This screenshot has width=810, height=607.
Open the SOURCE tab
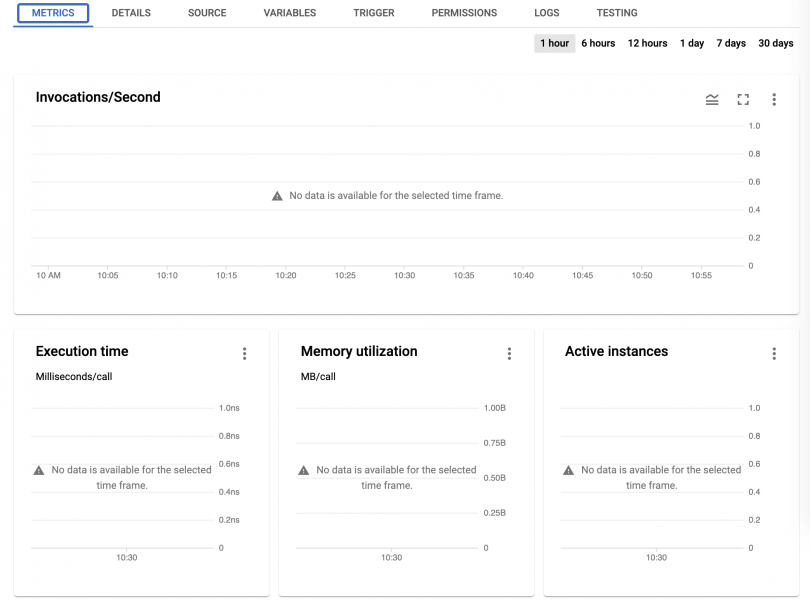click(x=206, y=13)
